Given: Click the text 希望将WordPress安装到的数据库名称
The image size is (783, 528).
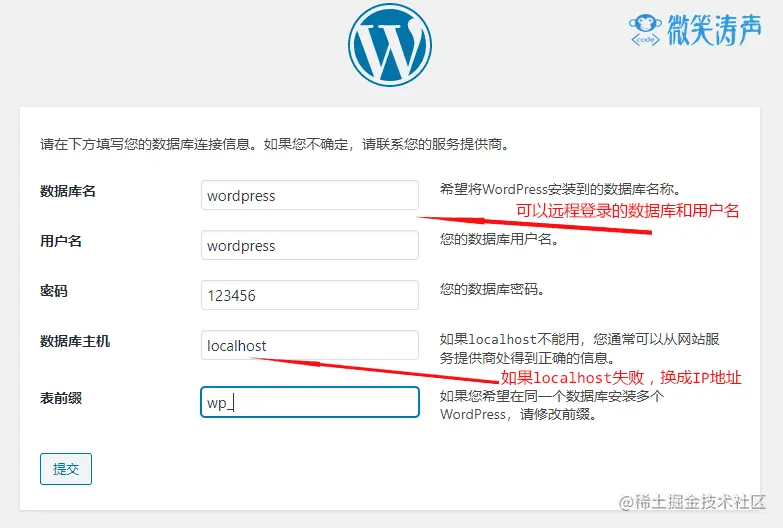Looking at the screenshot, I should 560,189.
